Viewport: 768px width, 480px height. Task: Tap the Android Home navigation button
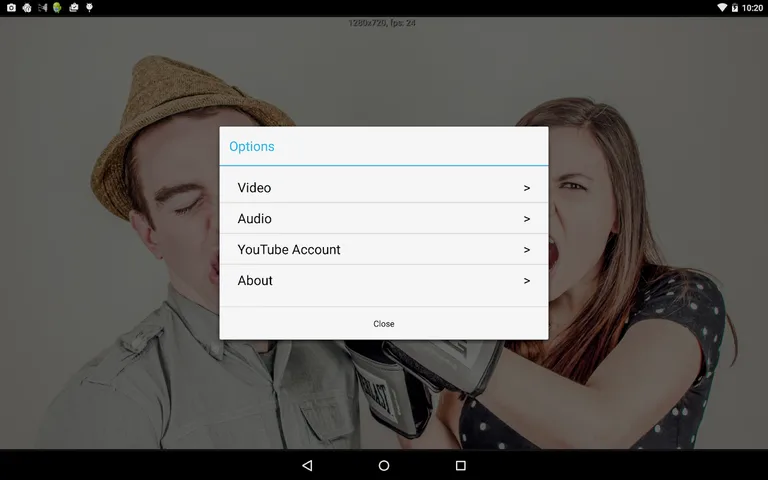point(384,465)
